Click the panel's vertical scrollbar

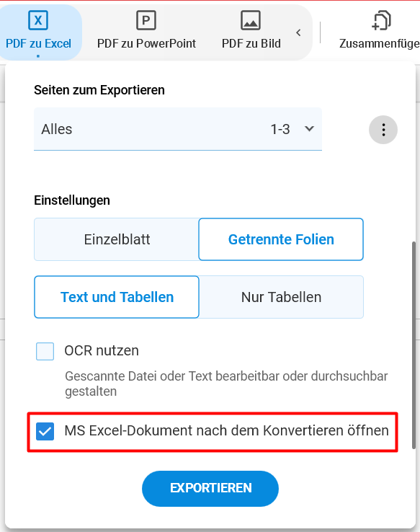tap(414, 345)
